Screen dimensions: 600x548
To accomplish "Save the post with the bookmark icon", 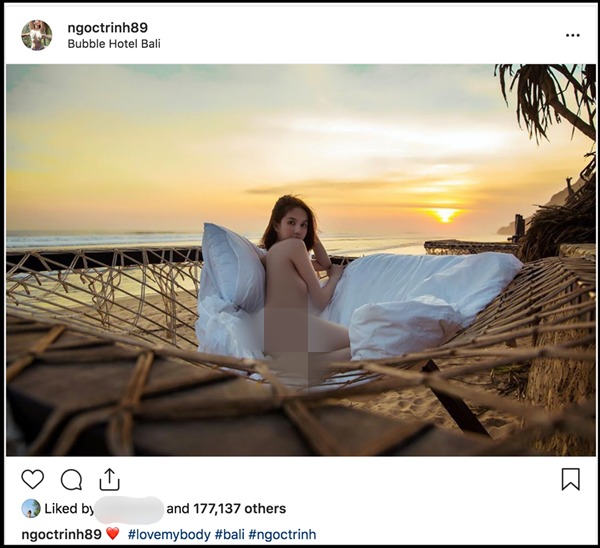I will [570, 479].
